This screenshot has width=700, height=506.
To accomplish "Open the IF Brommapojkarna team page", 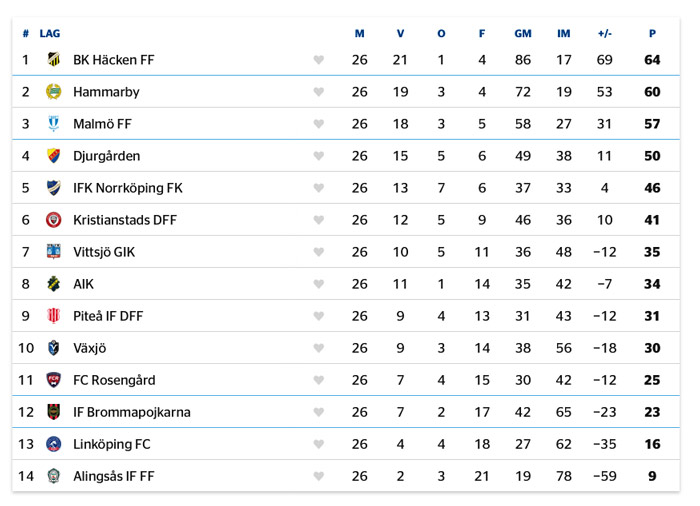I will tap(132, 412).
